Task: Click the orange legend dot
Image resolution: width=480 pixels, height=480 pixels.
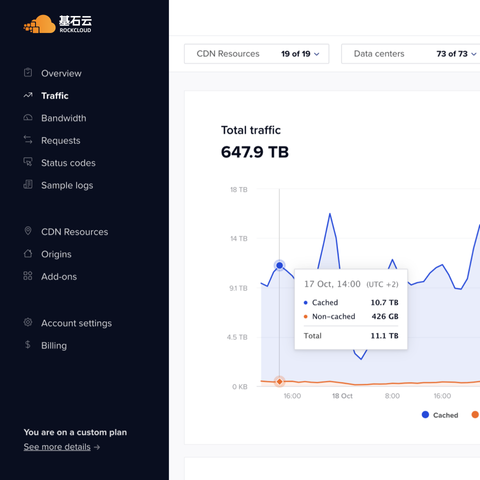Action: click(x=475, y=415)
